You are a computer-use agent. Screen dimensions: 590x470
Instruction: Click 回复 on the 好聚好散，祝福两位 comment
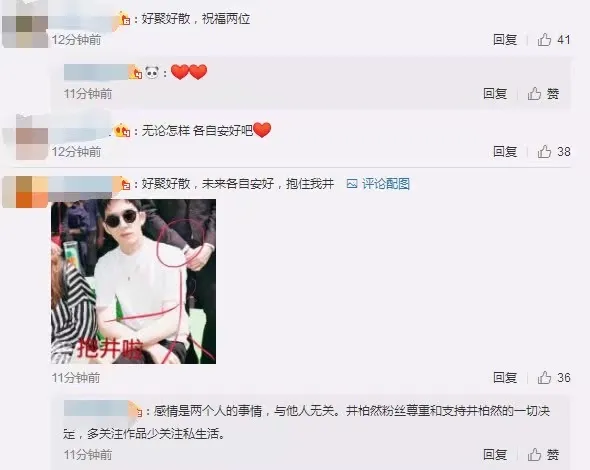[505, 40]
